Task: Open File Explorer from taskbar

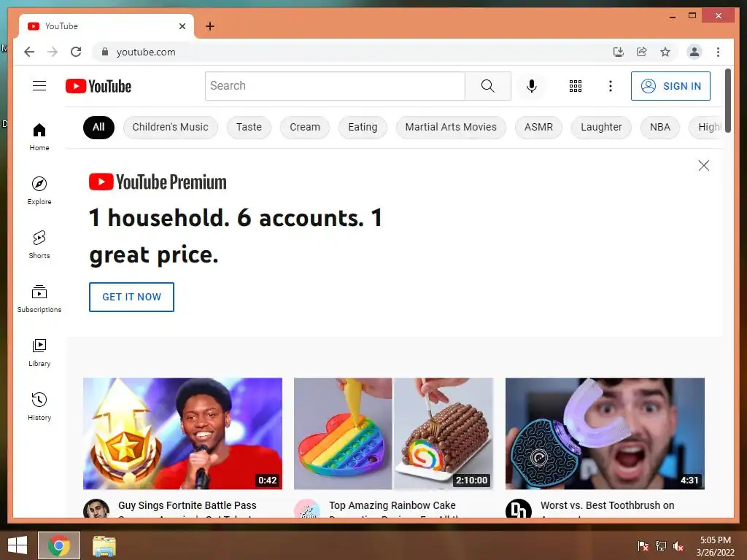Action: (x=104, y=545)
